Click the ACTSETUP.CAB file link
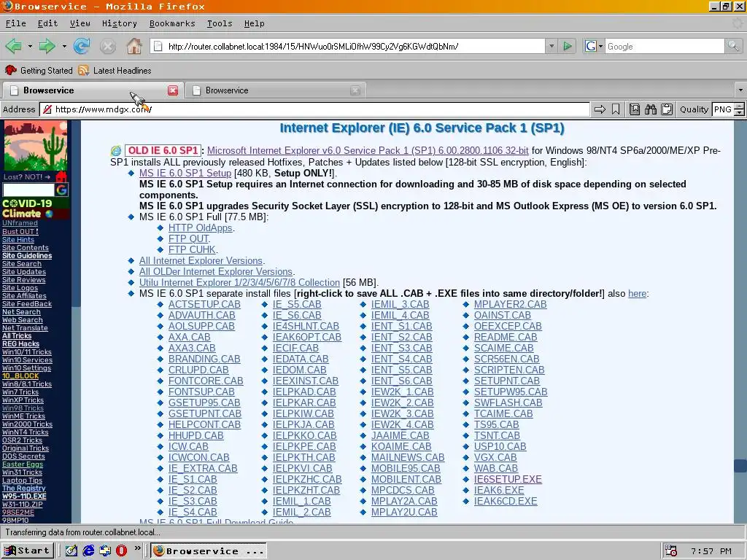Image resolution: width=747 pixels, height=560 pixels. tap(204, 304)
